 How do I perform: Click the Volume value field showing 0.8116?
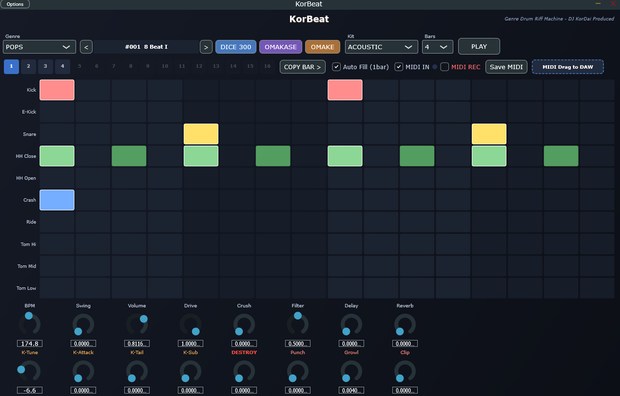[137, 343]
